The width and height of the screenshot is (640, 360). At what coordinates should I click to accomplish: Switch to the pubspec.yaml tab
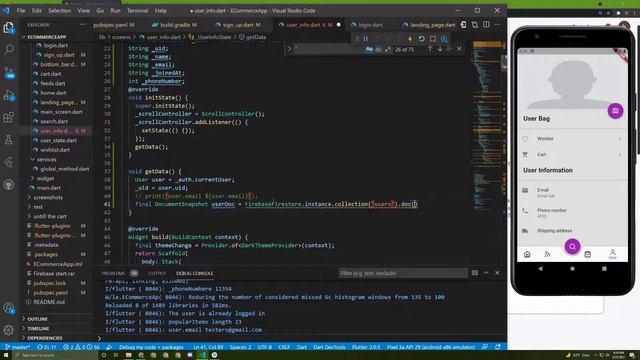click(x=114, y=25)
